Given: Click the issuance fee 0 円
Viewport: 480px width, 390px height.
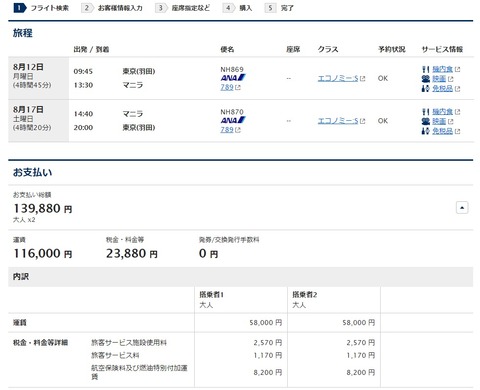Looking at the screenshot, I should pyautogui.click(x=208, y=254).
